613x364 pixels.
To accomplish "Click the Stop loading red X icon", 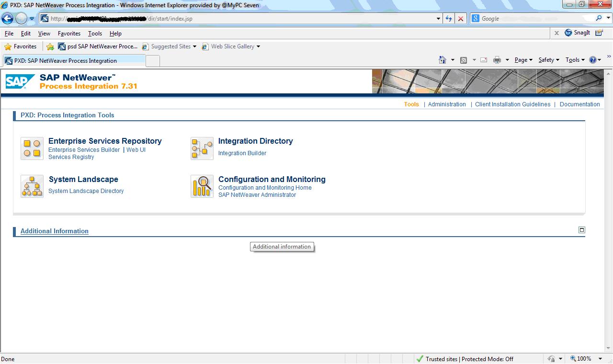I will coord(461,19).
